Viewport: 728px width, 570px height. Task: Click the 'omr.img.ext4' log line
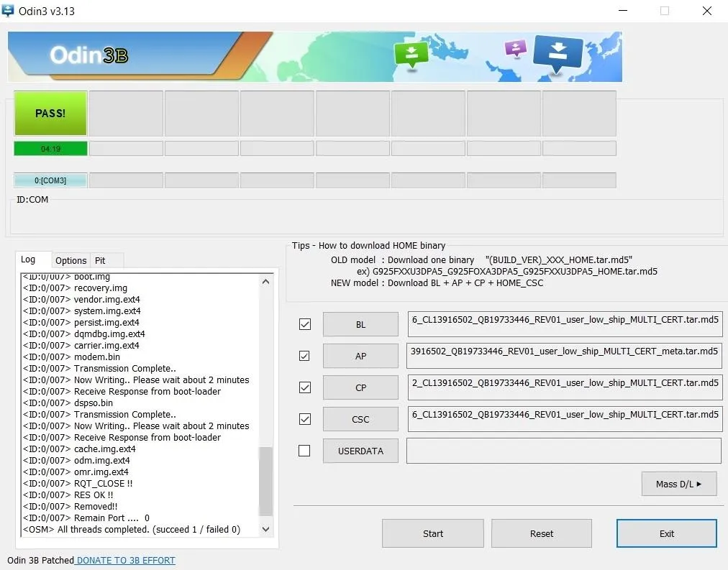click(x=76, y=472)
